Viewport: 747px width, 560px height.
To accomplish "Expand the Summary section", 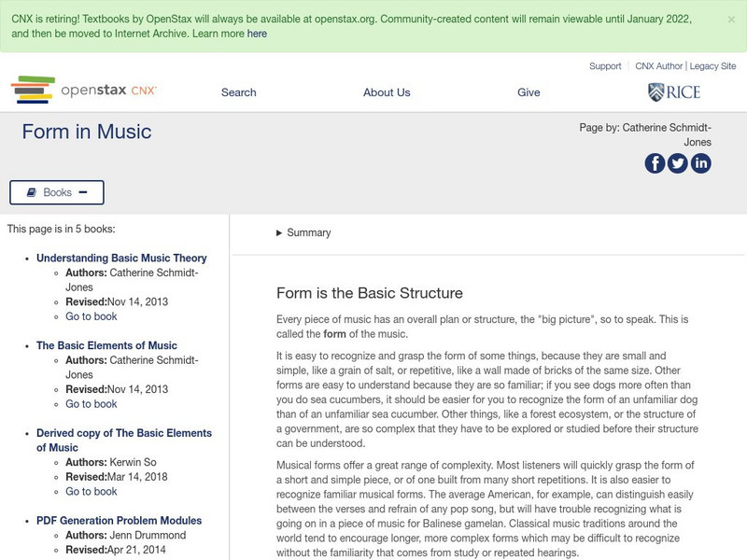I will tap(303, 233).
